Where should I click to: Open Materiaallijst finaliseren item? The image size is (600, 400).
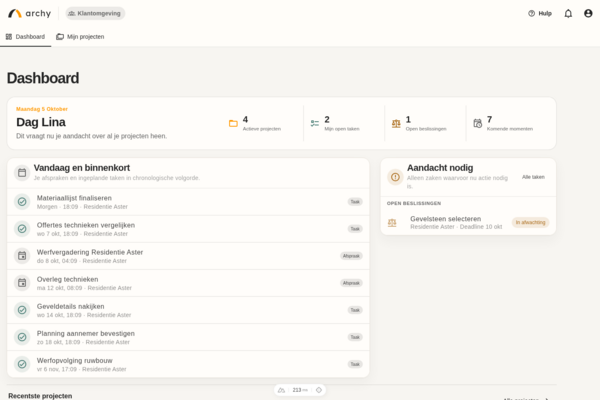188,202
